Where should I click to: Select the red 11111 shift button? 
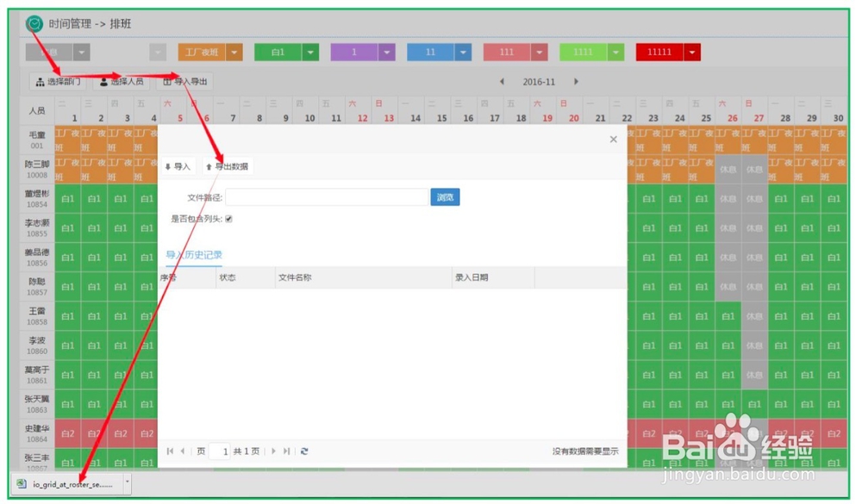click(x=659, y=53)
